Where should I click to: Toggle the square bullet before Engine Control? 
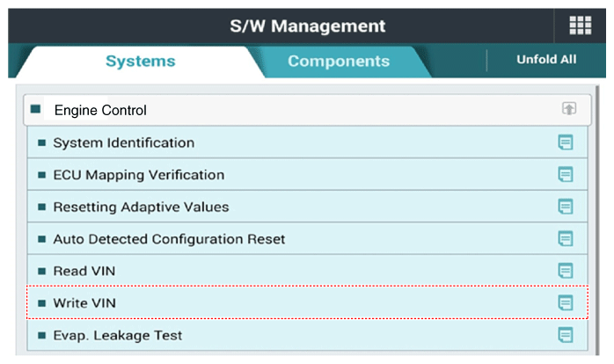(x=36, y=110)
